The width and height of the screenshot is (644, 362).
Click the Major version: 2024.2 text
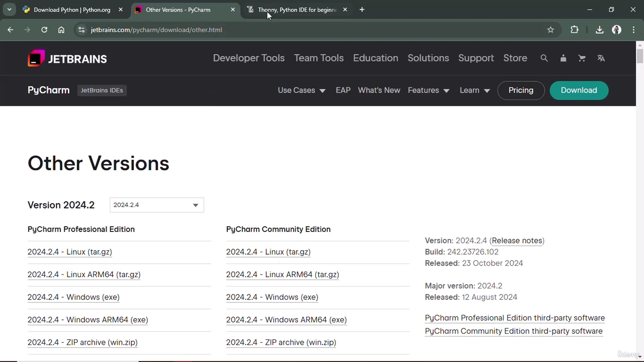tap(464, 286)
